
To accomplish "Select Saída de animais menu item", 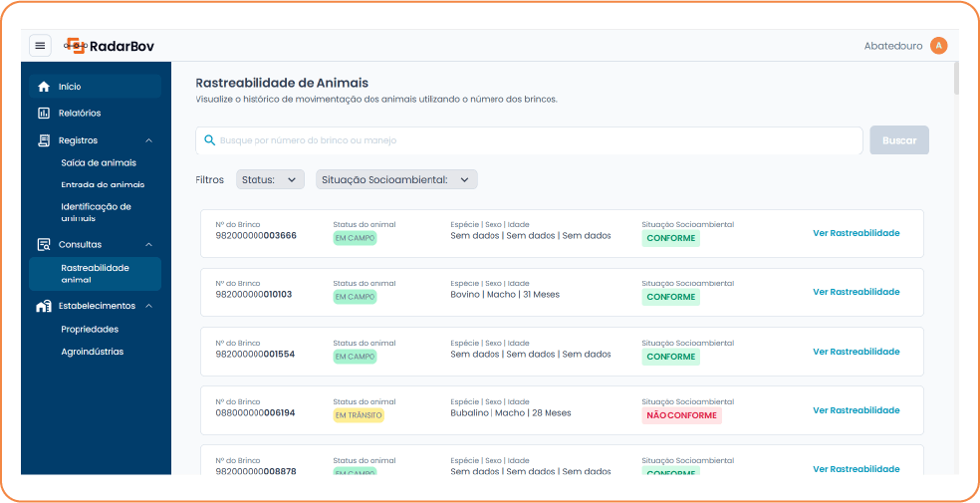I will tap(99, 162).
